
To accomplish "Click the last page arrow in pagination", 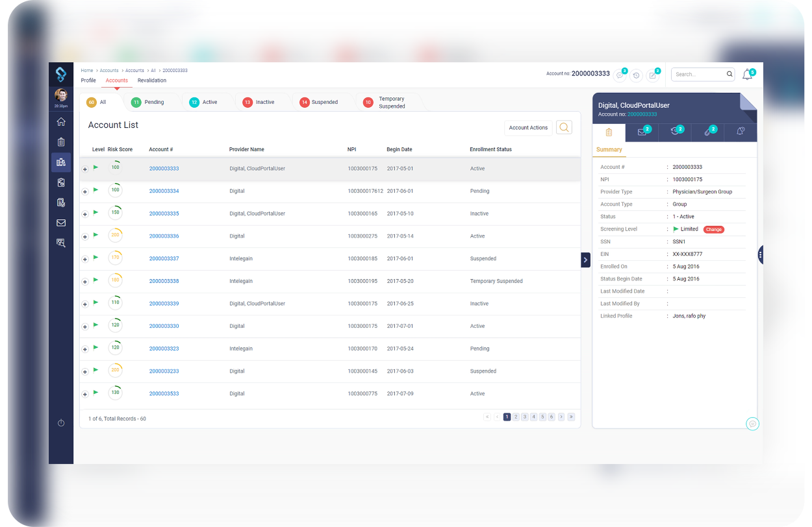I will click(x=571, y=417).
